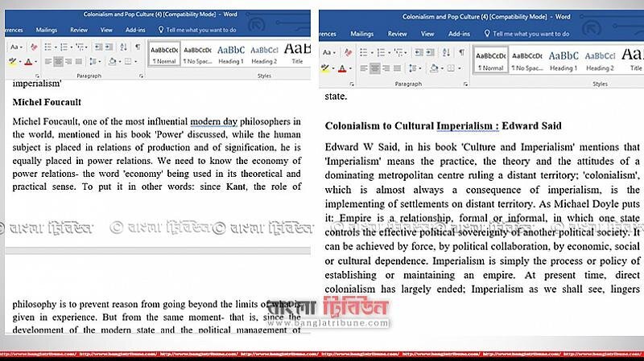
Task: Select Align Left icon in right window
Action: tap(364, 68)
